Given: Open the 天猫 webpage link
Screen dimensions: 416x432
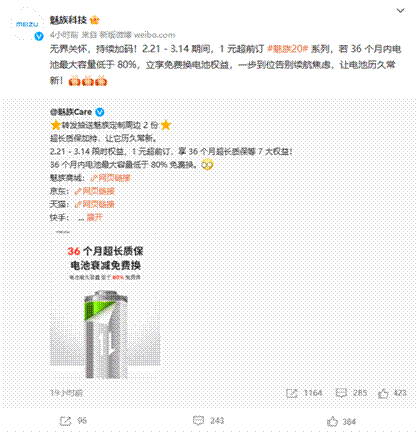Looking at the screenshot, I should pos(94,204).
